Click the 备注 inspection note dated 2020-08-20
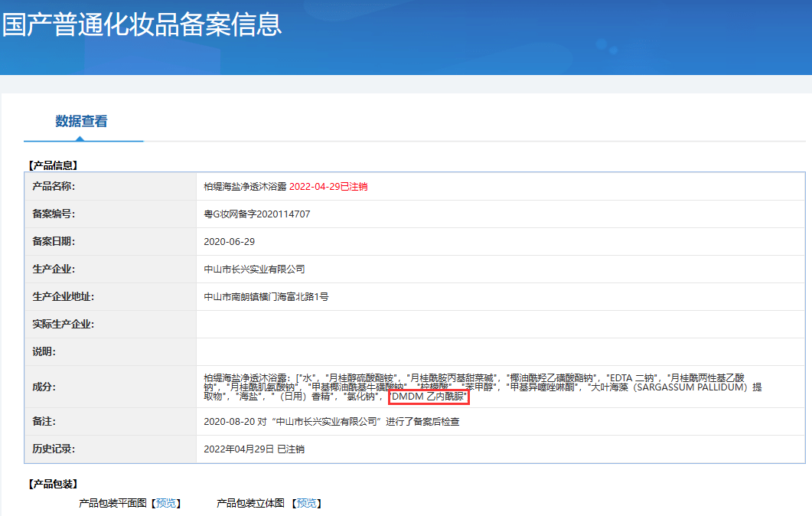812x516 pixels. pyautogui.click(x=331, y=422)
